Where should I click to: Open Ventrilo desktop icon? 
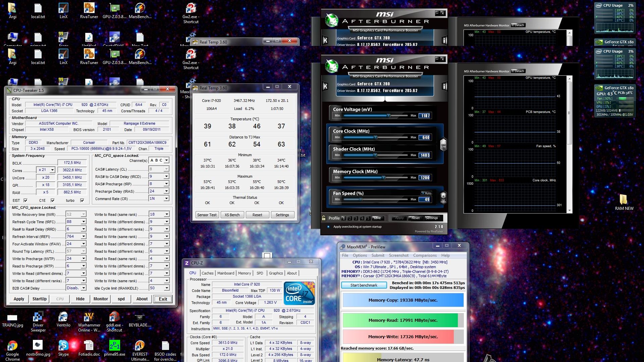[x=63, y=320]
